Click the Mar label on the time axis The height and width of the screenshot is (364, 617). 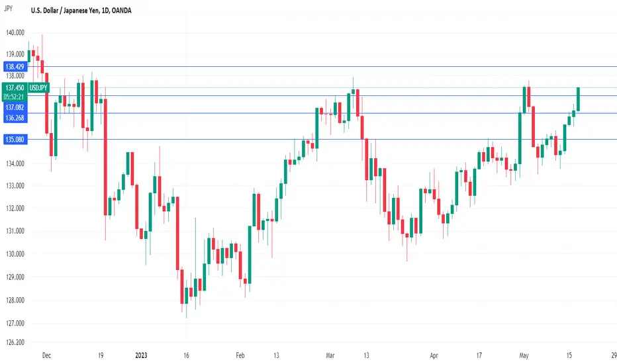click(330, 355)
